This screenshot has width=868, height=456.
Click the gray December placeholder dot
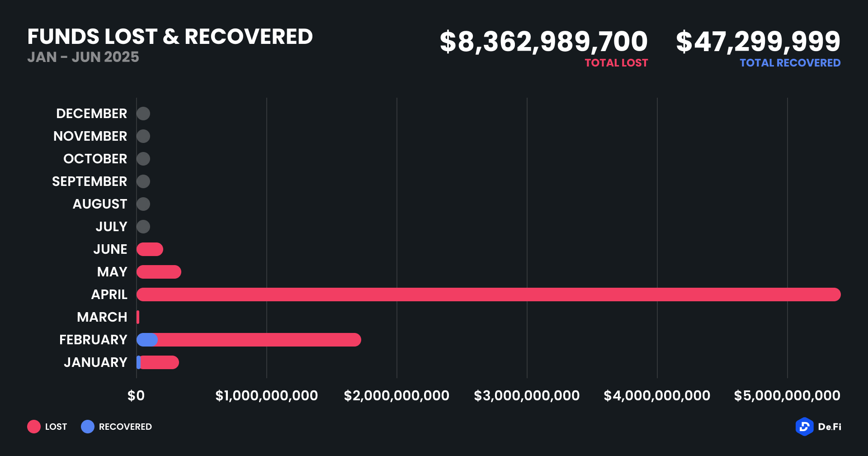coord(143,114)
